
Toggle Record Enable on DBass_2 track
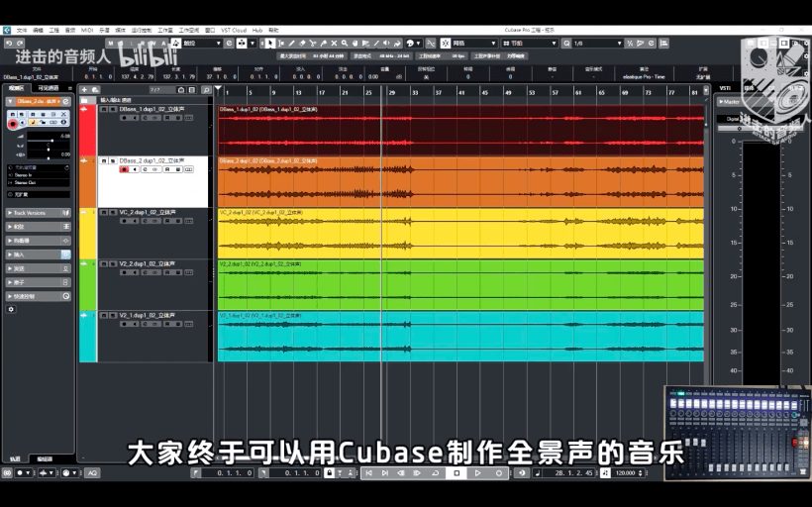[125, 169]
